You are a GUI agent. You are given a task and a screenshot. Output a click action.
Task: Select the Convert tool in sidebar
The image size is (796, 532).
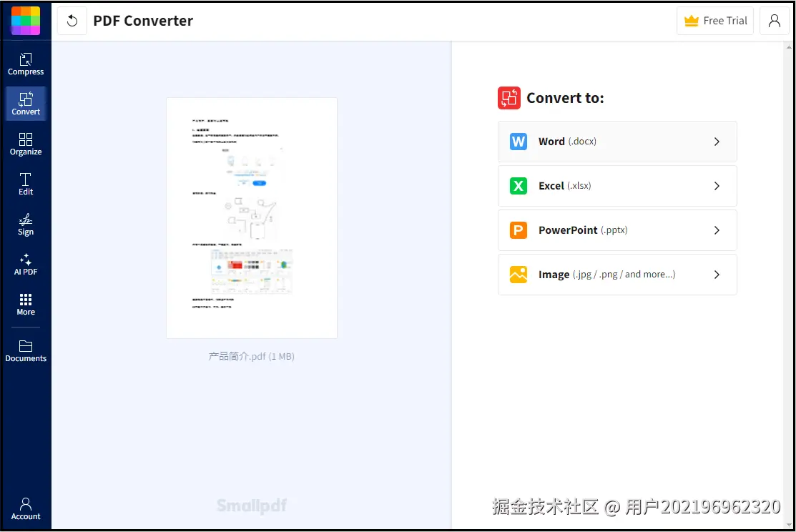[x=25, y=104]
